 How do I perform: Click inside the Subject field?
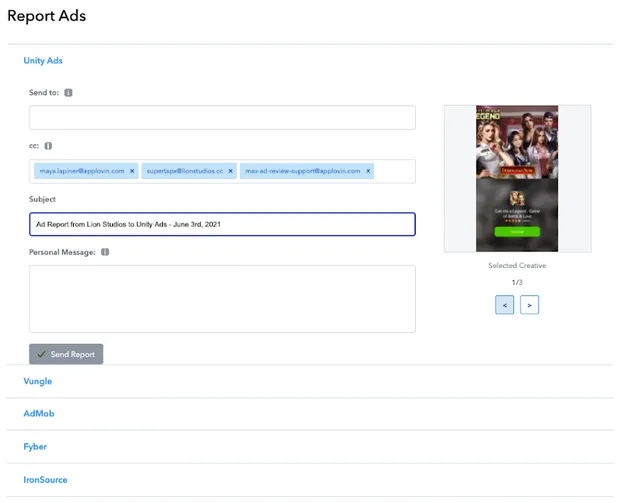point(222,224)
